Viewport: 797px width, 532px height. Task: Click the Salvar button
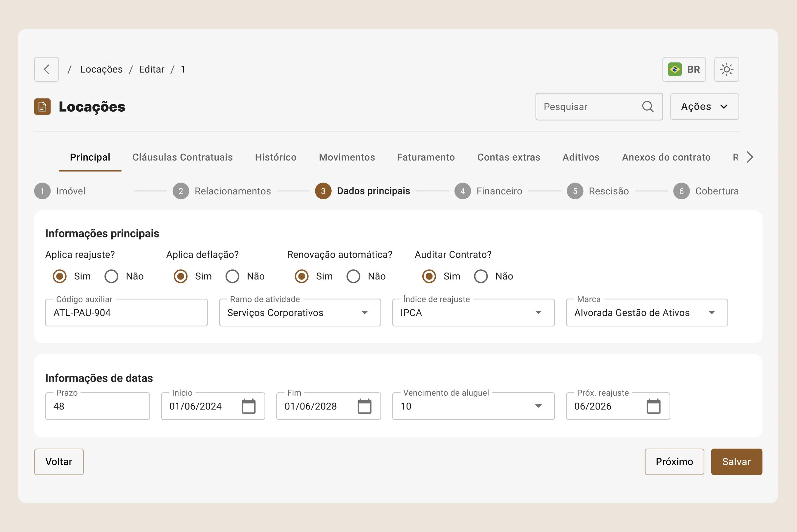point(736,461)
